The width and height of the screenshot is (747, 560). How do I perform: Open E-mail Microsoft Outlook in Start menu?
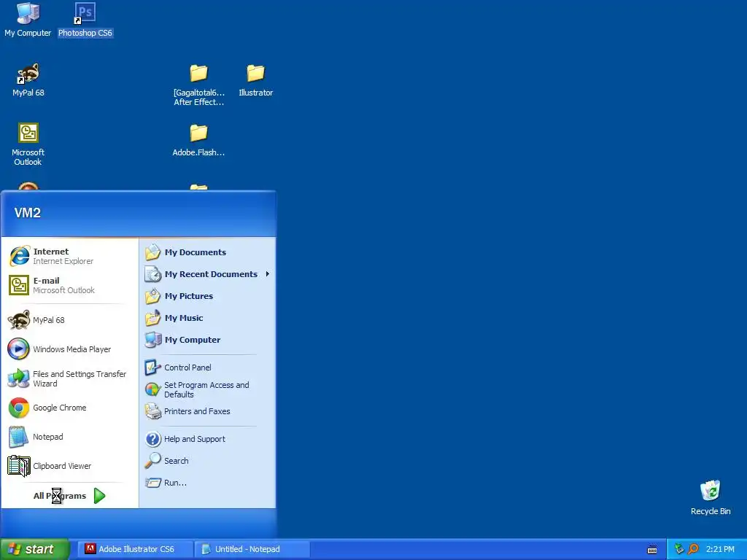[x=70, y=285]
